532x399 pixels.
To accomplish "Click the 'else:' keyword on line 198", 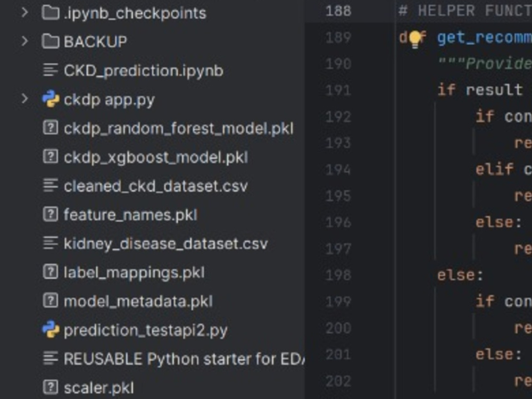I will pyautogui.click(x=460, y=275).
